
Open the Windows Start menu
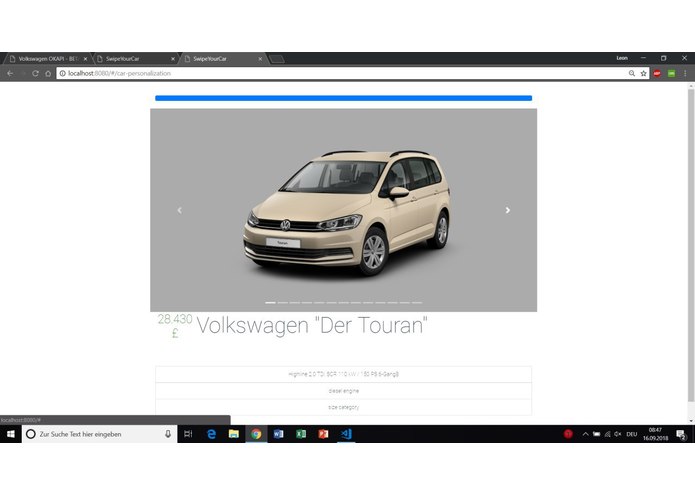click(x=11, y=434)
